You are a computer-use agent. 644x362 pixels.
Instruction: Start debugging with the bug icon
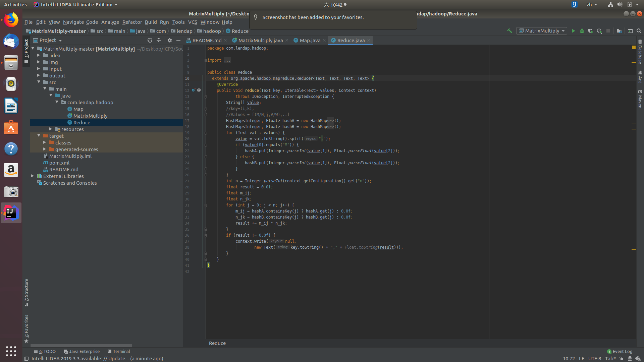[x=582, y=31]
